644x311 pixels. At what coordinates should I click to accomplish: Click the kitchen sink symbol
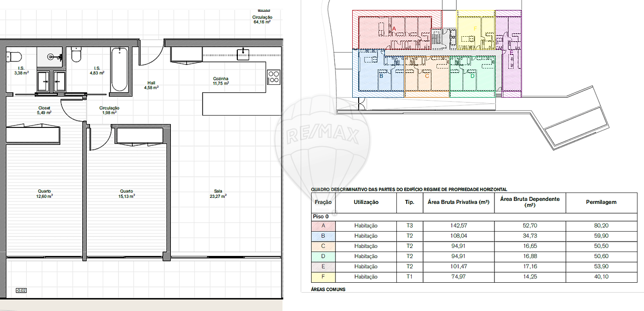pos(243,54)
